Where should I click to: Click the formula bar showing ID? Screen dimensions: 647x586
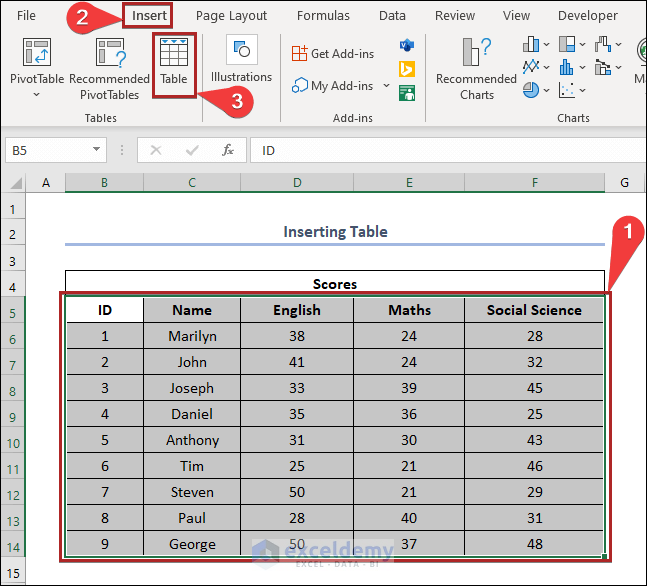coord(448,150)
